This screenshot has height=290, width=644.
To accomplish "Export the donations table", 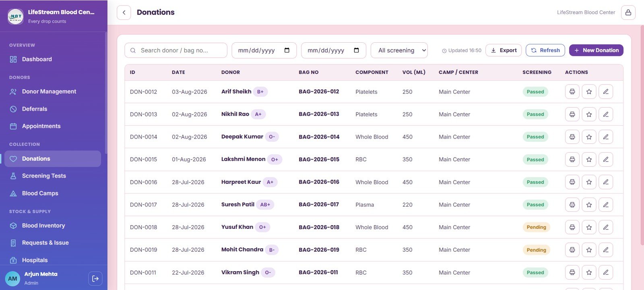I will tap(504, 50).
